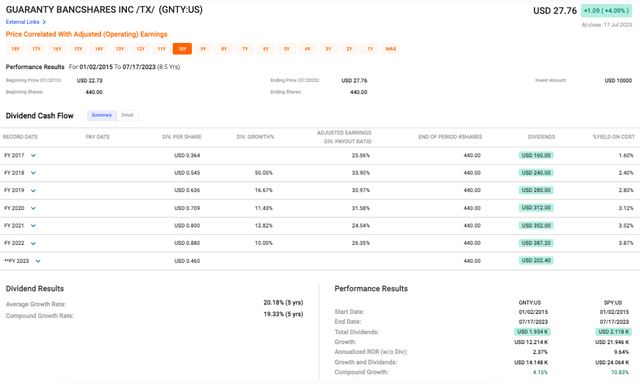Expand the **FY 2023 row chevron
The height and width of the screenshot is (384, 640).
coord(38,261)
